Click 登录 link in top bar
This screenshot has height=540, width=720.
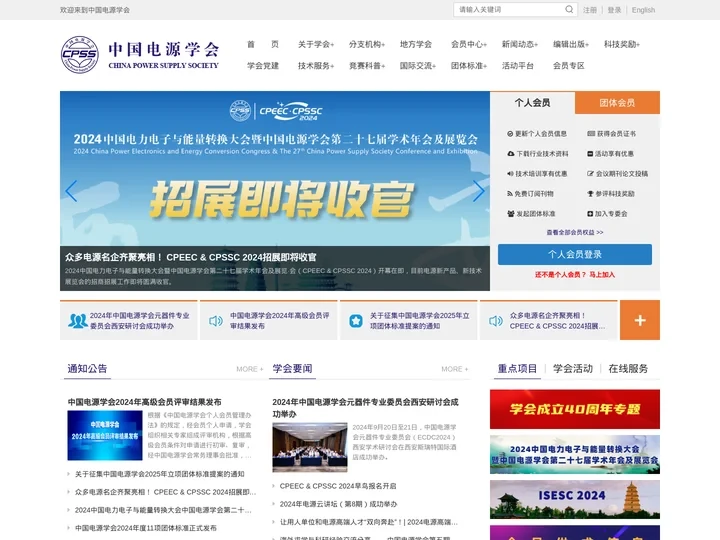(614, 10)
